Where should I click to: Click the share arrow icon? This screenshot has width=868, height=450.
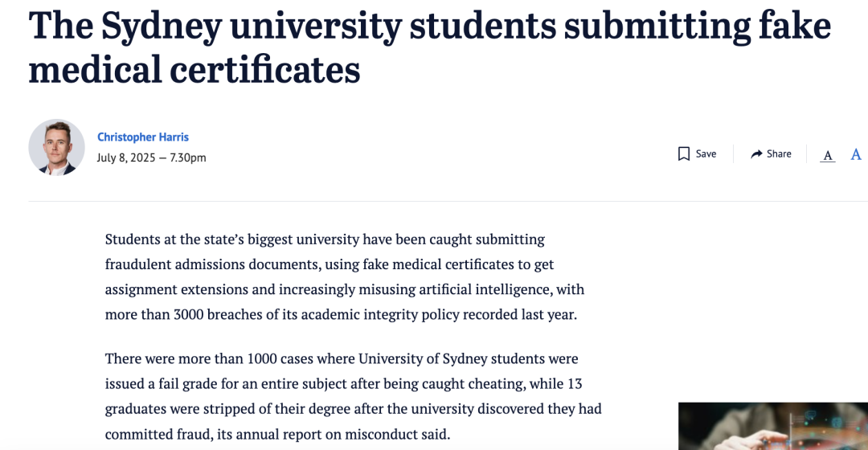pos(756,153)
